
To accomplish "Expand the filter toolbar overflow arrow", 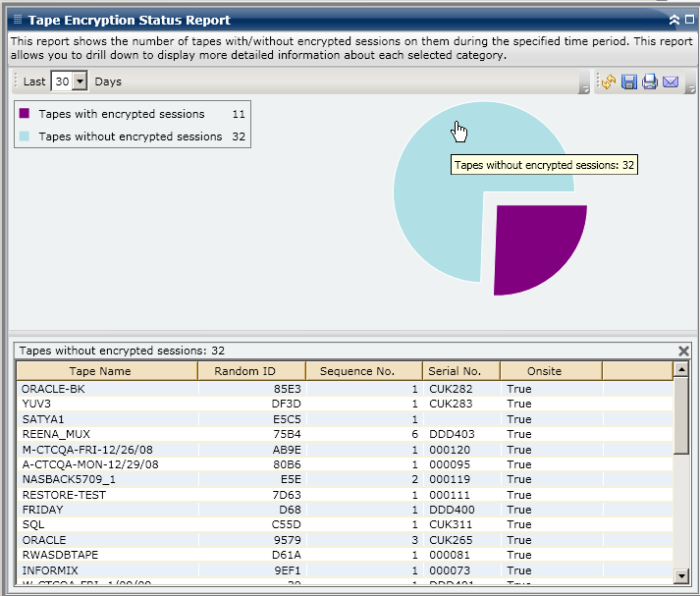I will [x=584, y=89].
